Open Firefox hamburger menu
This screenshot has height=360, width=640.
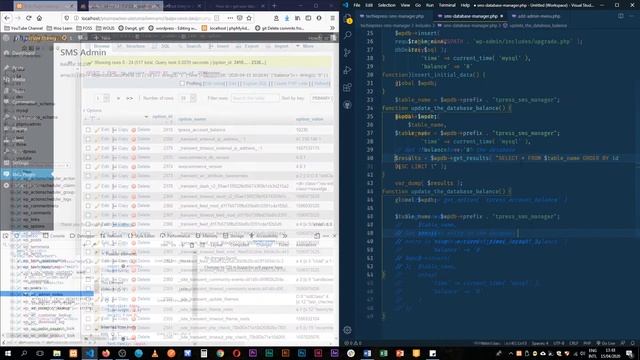click(333, 18)
